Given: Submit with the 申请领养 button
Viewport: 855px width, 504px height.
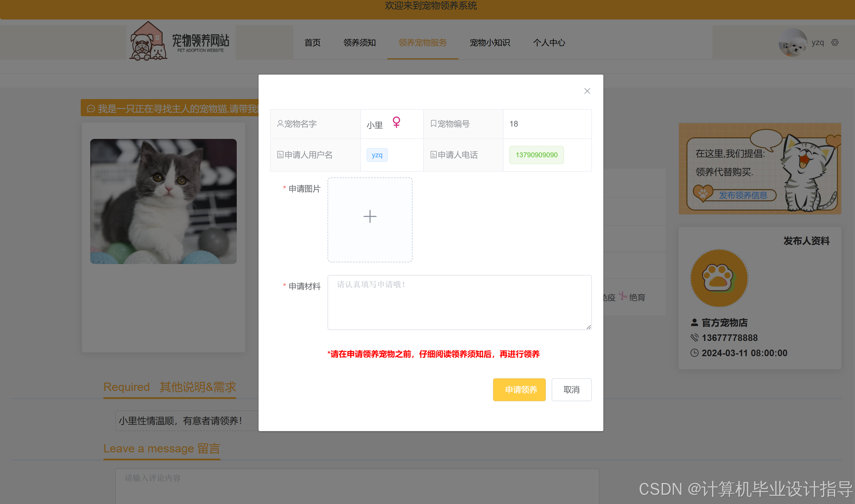Looking at the screenshot, I should [519, 389].
